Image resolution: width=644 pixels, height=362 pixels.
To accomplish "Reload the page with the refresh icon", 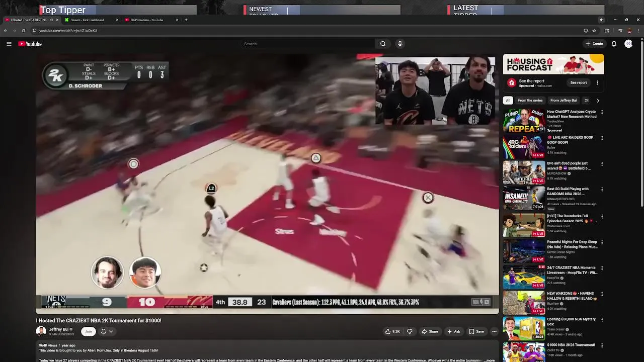I will [x=24, y=31].
